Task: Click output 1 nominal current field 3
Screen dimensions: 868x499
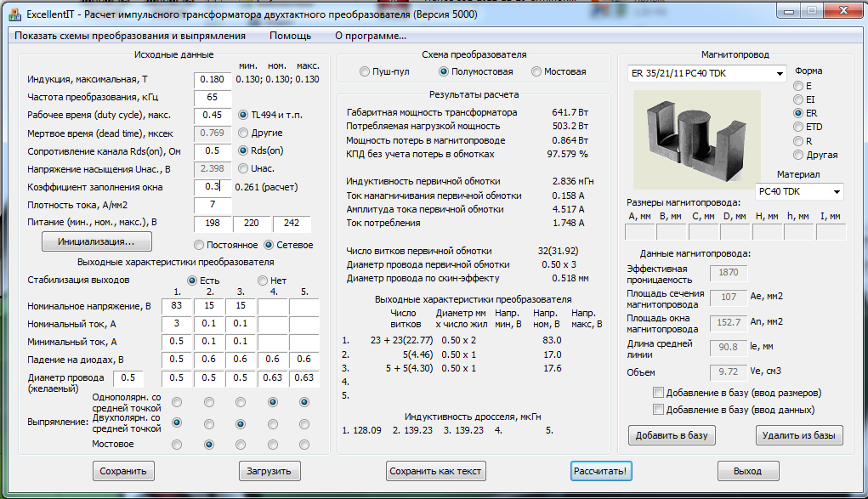Action: pos(177,323)
